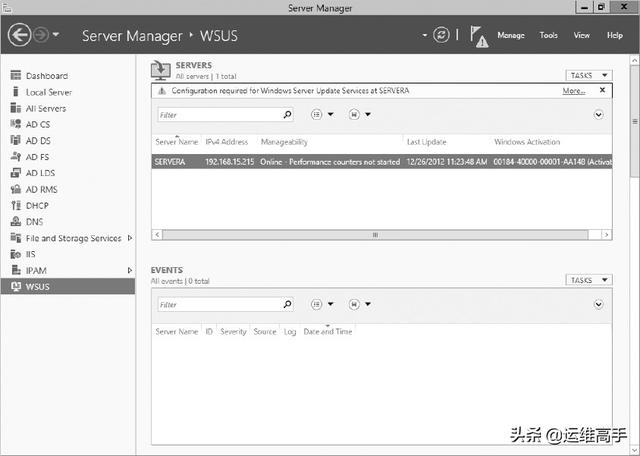Open the Manage menu
This screenshot has width=640, height=456.
click(511, 36)
